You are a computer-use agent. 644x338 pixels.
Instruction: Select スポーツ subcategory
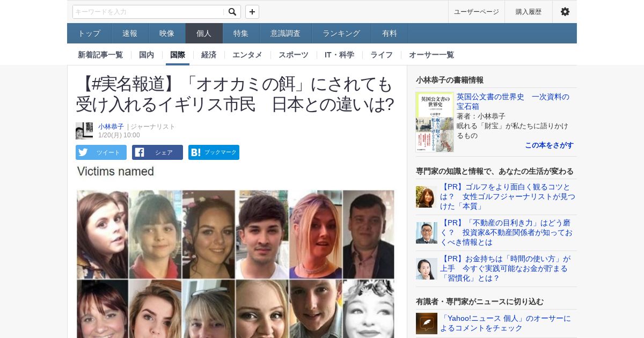pos(294,55)
